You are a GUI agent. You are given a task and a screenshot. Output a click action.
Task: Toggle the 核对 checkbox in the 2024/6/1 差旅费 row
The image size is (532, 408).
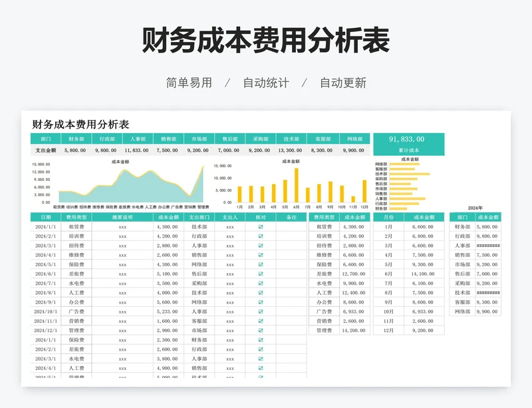pos(261,274)
